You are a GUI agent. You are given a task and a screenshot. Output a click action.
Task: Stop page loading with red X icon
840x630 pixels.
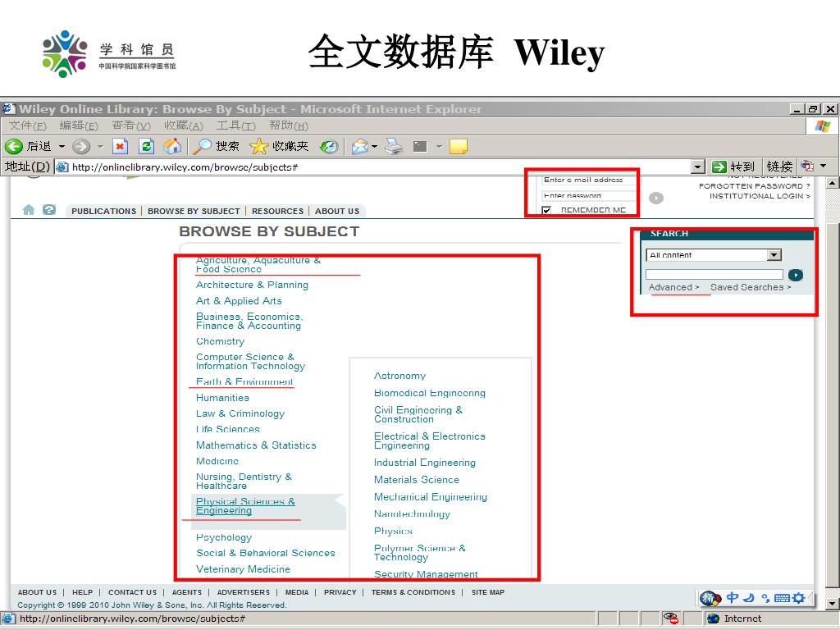pos(120,146)
